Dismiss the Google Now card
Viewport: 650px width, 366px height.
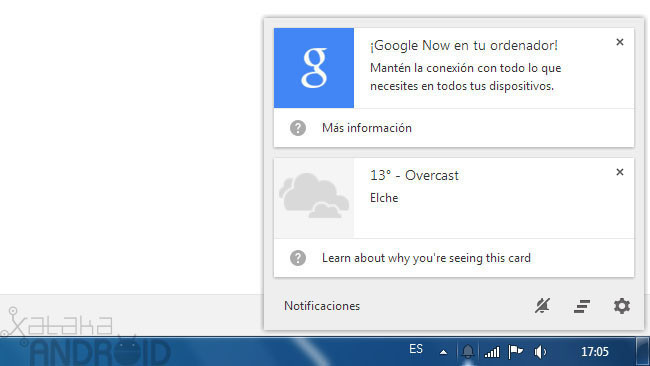tap(620, 42)
